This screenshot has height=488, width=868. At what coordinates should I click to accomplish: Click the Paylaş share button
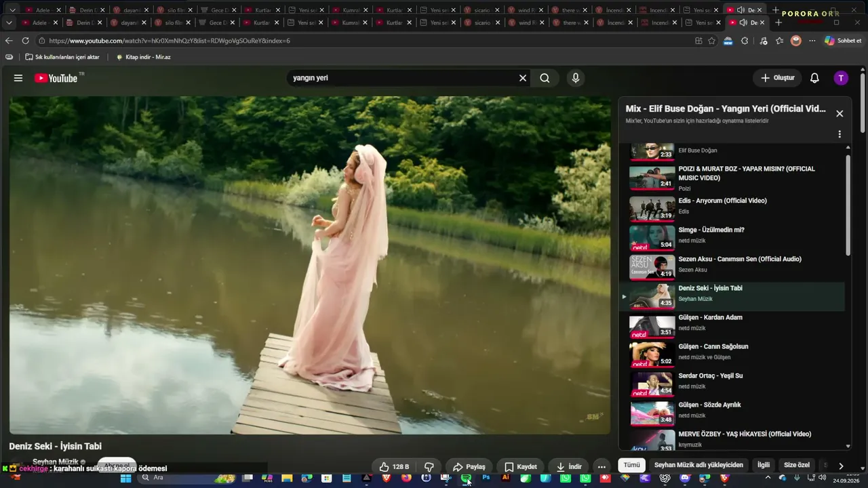[469, 466]
